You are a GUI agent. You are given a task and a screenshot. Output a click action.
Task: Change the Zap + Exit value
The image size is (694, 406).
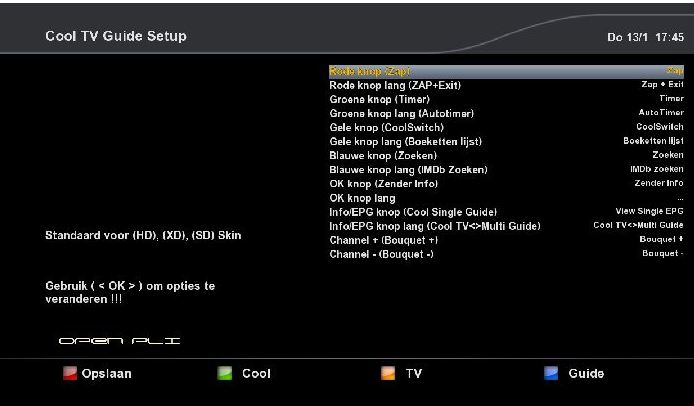(662, 84)
